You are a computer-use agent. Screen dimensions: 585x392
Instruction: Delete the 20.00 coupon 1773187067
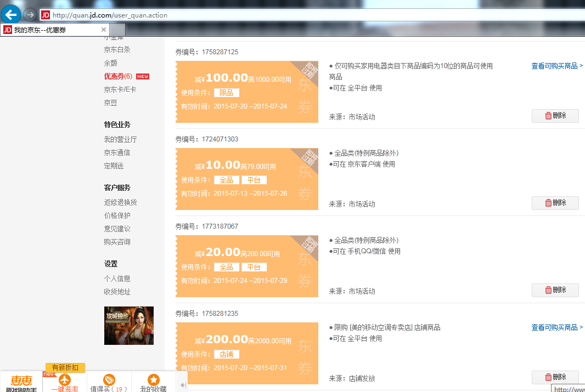555,290
